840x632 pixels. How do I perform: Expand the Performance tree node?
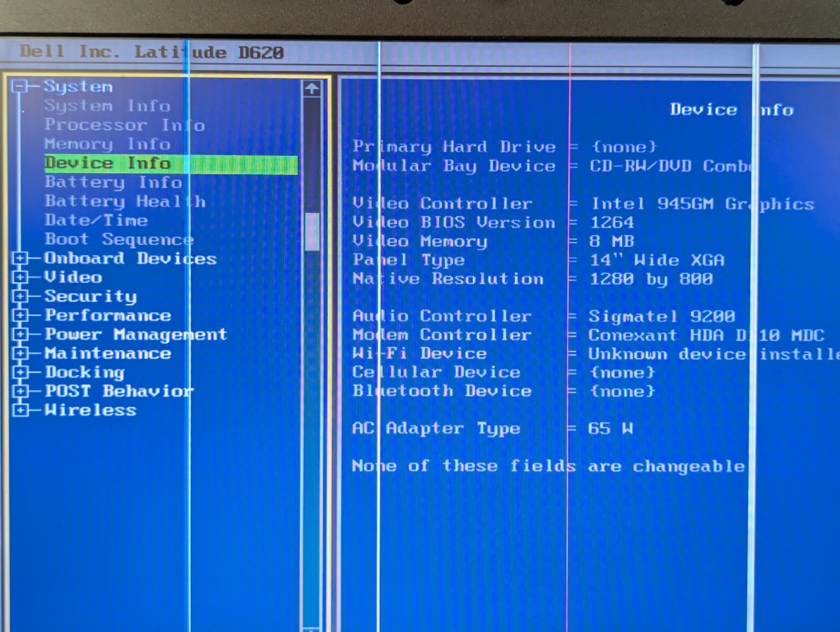[x=20, y=315]
